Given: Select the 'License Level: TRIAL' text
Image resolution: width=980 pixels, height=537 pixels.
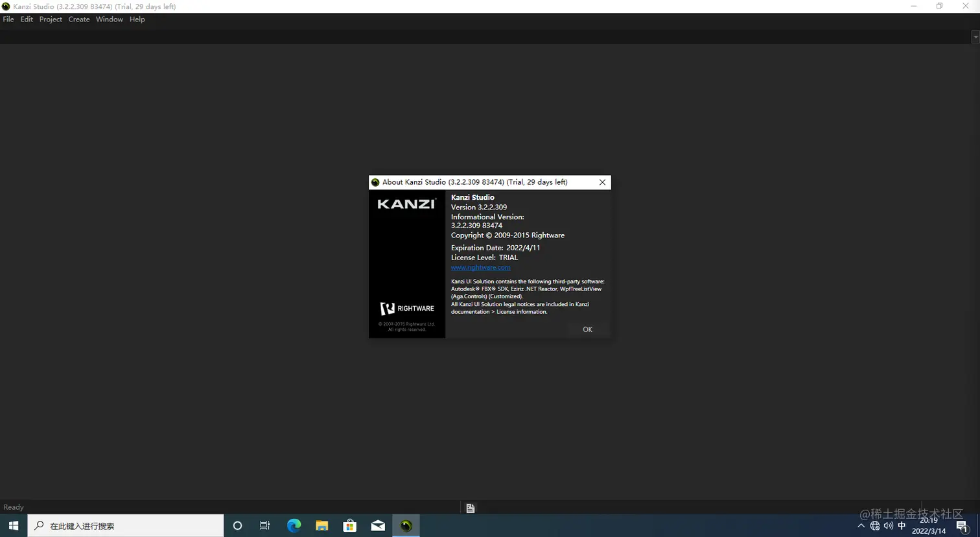Looking at the screenshot, I should (484, 257).
